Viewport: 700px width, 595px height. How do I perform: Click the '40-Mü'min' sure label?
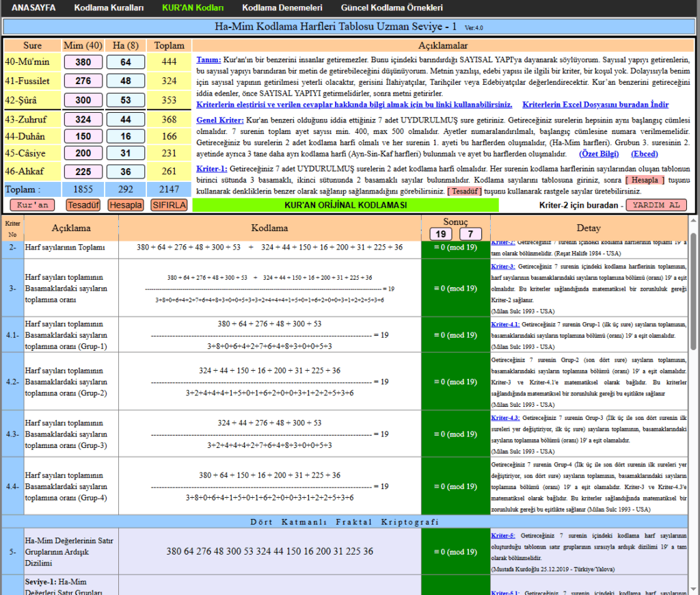[x=27, y=62]
